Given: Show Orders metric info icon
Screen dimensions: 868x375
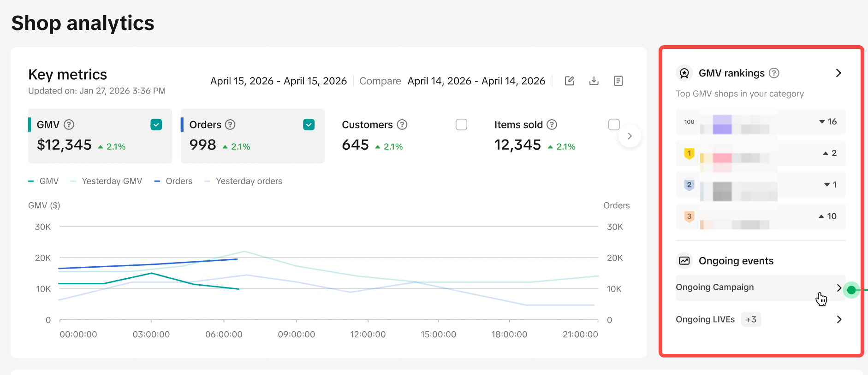Looking at the screenshot, I should point(230,124).
